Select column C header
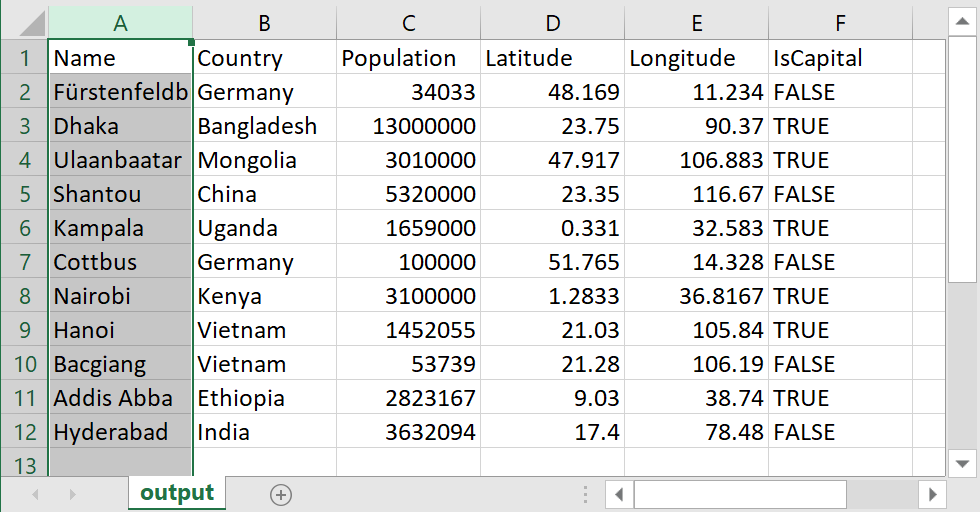This screenshot has height=512, width=980. [x=408, y=23]
